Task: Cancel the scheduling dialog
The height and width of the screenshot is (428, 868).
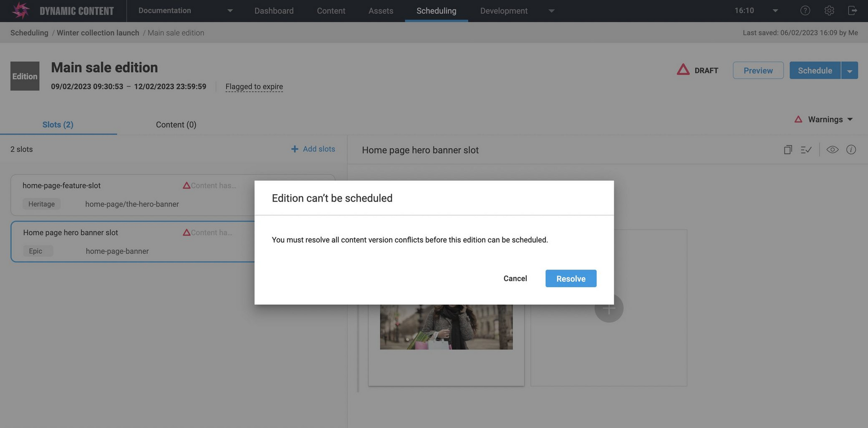Action: (515, 279)
